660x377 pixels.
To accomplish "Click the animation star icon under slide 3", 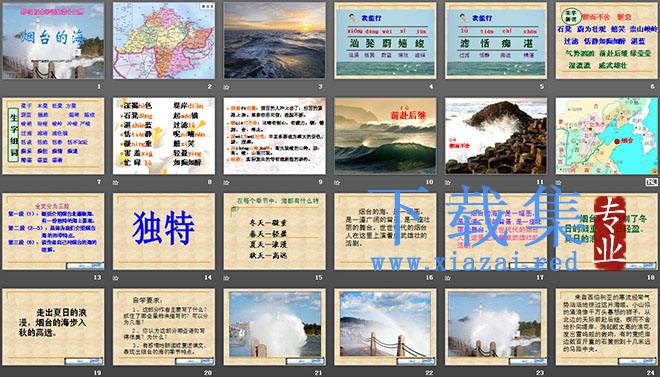I will (x=227, y=87).
